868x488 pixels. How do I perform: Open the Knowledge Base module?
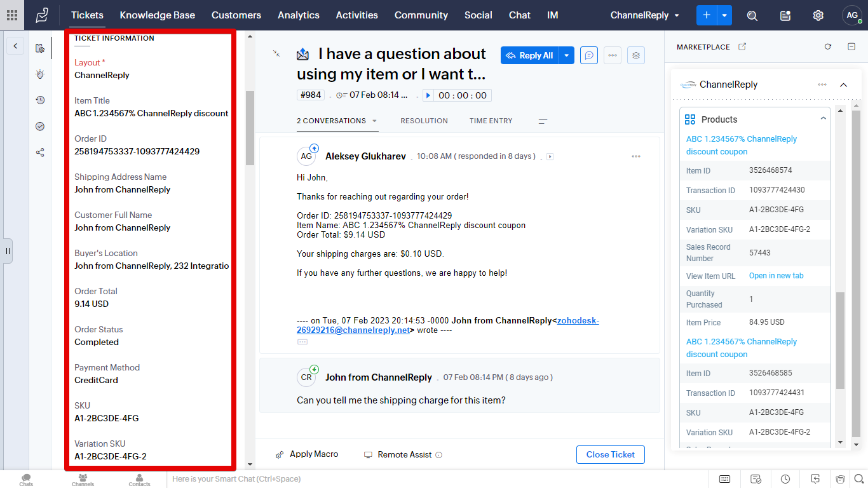click(x=158, y=15)
